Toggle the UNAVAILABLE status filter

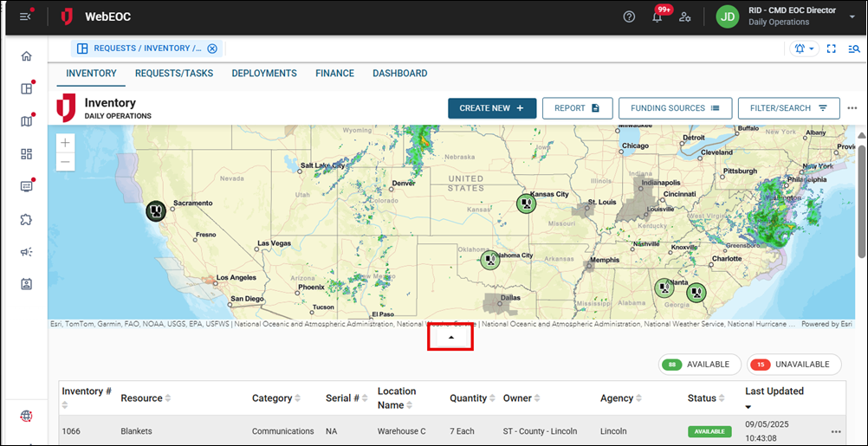[x=794, y=364]
